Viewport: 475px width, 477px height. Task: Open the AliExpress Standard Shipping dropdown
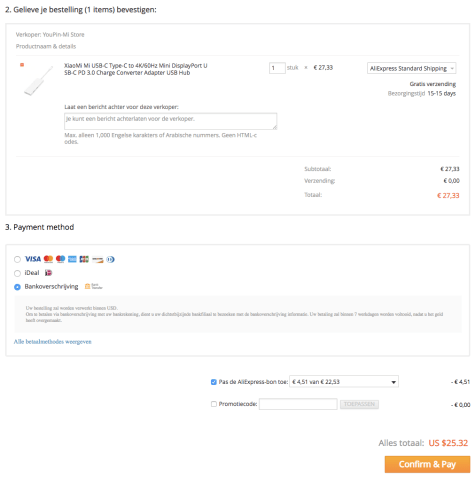coord(411,68)
